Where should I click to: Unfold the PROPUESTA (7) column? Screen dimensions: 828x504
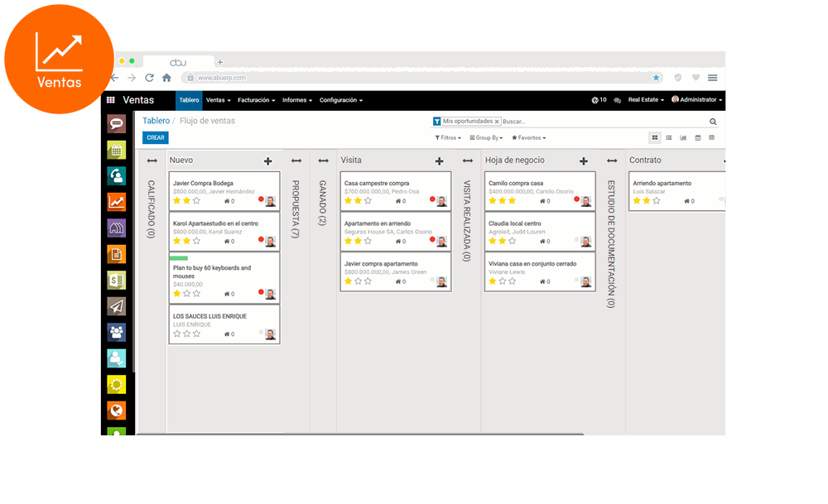point(296,161)
